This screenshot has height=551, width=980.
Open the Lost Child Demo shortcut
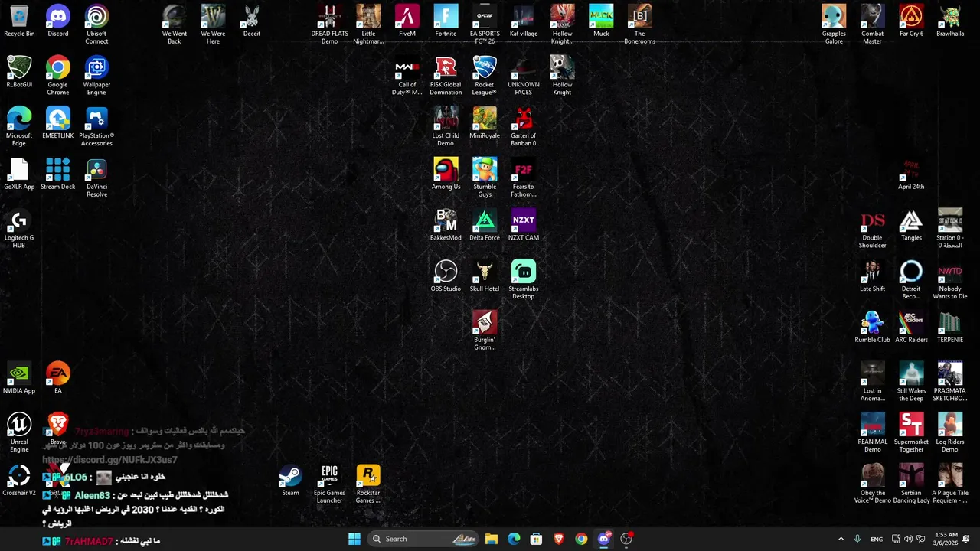(446, 127)
